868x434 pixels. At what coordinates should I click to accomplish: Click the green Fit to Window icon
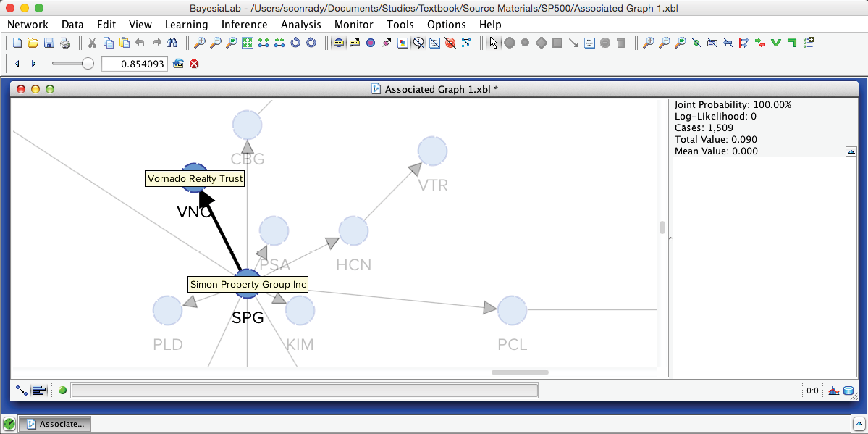(x=248, y=43)
